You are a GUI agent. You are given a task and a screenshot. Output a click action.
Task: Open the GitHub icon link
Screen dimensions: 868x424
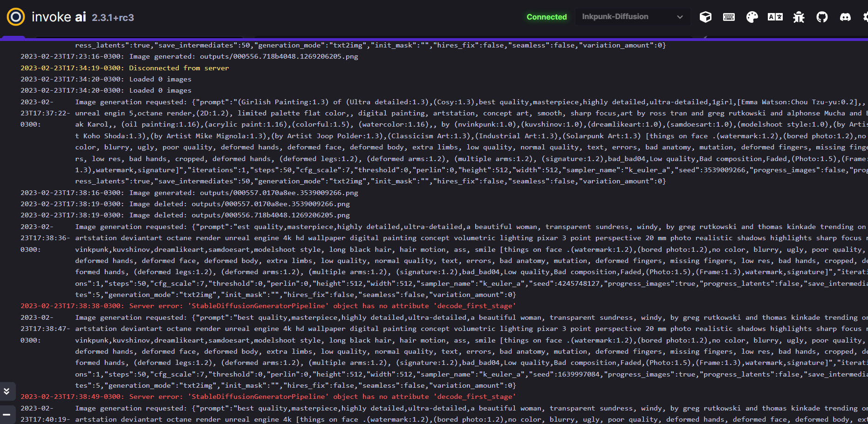[822, 17]
